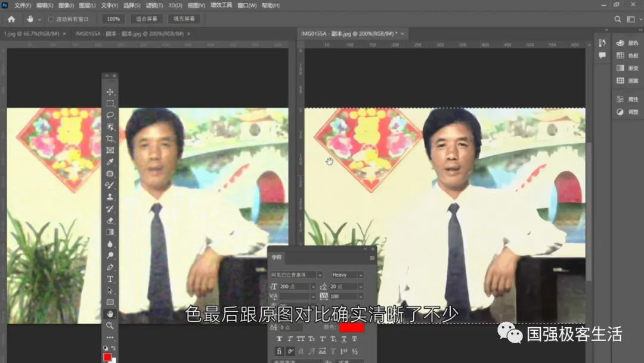
Task: Switch to the 副本 - 副本.jpg document tab
Action: [x=129, y=33]
